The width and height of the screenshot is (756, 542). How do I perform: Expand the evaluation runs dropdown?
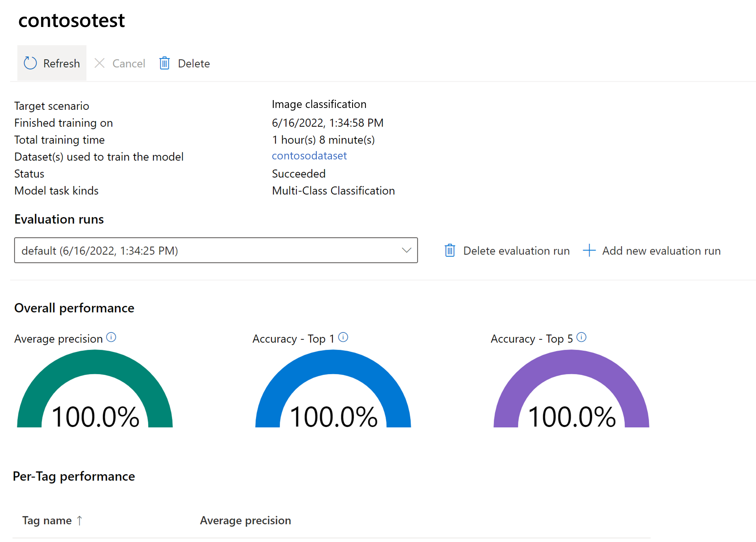coord(406,251)
